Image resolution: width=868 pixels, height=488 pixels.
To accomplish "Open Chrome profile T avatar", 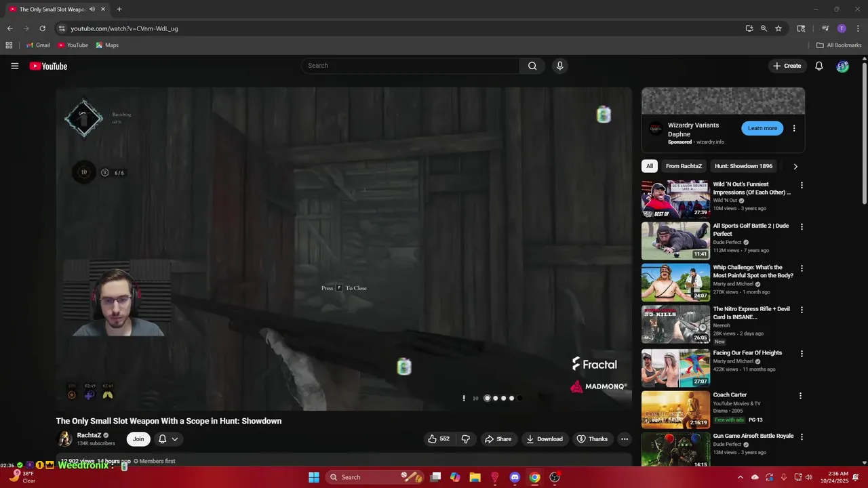I will pos(842,28).
